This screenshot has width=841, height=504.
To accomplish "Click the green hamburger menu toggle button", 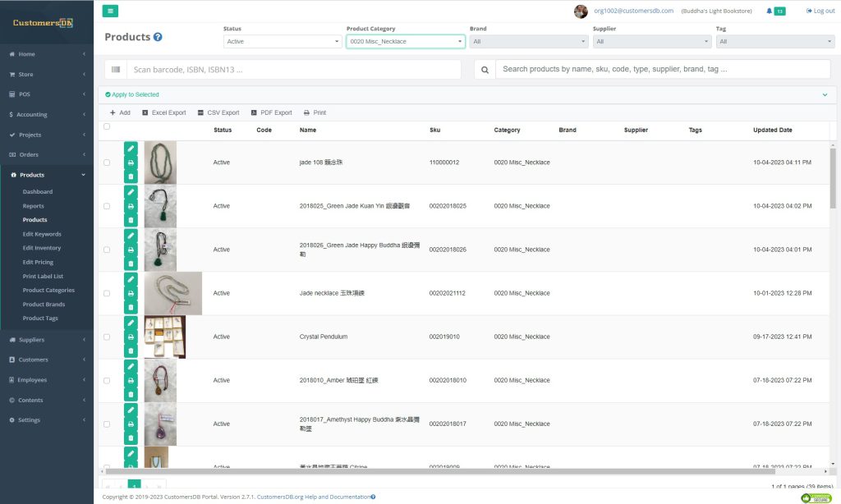I will pos(110,11).
